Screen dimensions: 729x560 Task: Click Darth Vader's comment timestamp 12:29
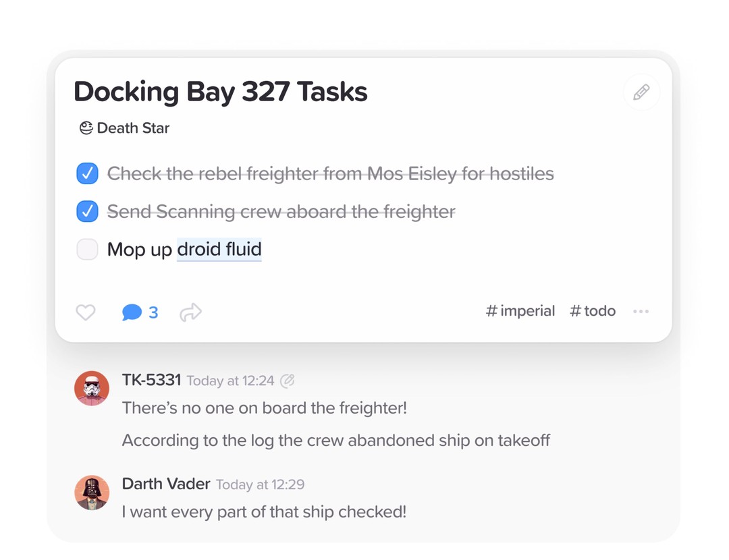(x=260, y=484)
